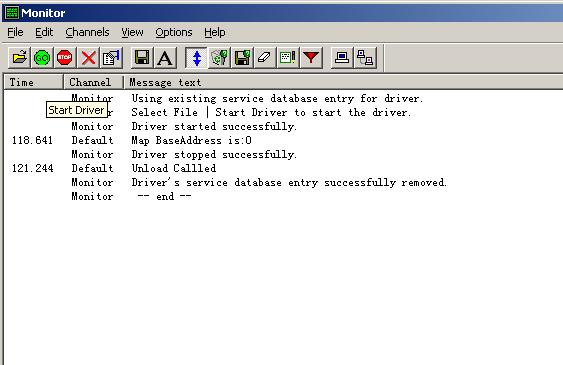Click the red funnel filter icon
This screenshot has width=563, height=365.
click(x=311, y=57)
